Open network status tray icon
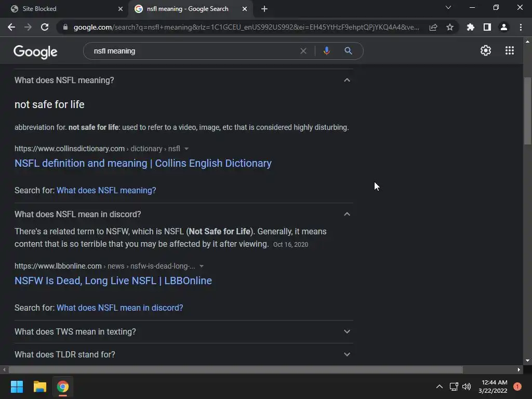532x399 pixels. coord(454,387)
